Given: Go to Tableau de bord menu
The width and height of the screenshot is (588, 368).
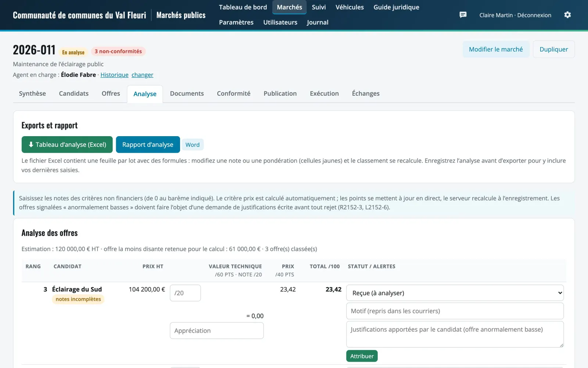Looking at the screenshot, I should coord(243,7).
